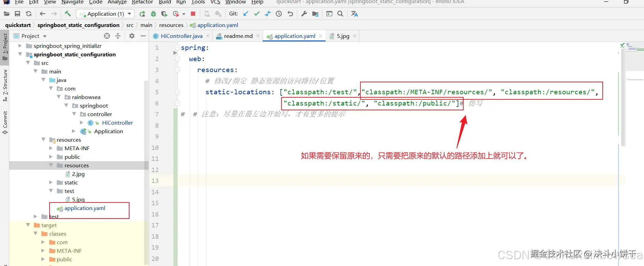Click the Search Everywhere magnifier

point(340,14)
